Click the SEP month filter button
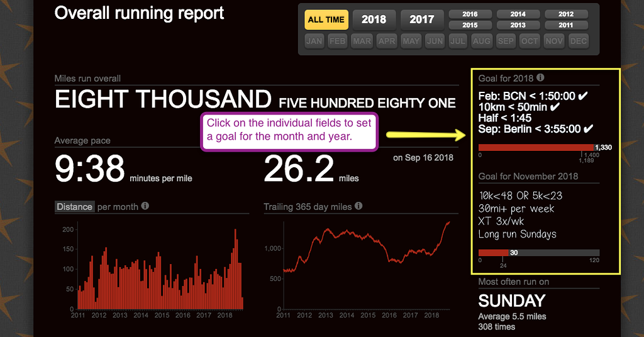 tap(506, 41)
